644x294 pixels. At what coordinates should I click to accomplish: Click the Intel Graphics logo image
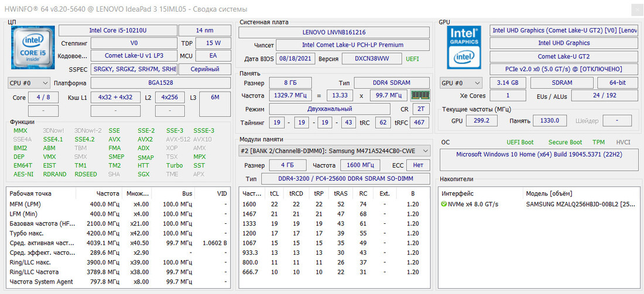pos(464,47)
